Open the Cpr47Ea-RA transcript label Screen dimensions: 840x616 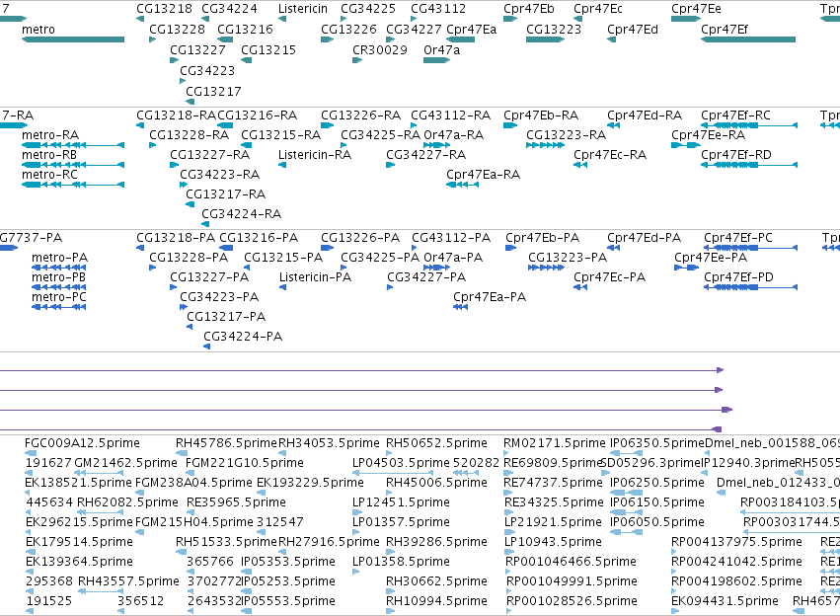[484, 175]
